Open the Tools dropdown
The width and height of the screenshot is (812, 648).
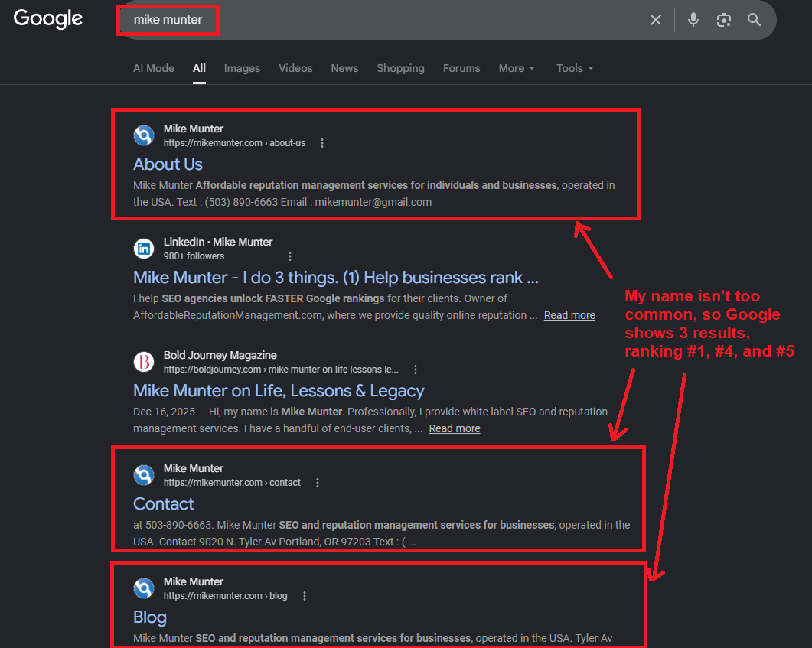tap(575, 68)
